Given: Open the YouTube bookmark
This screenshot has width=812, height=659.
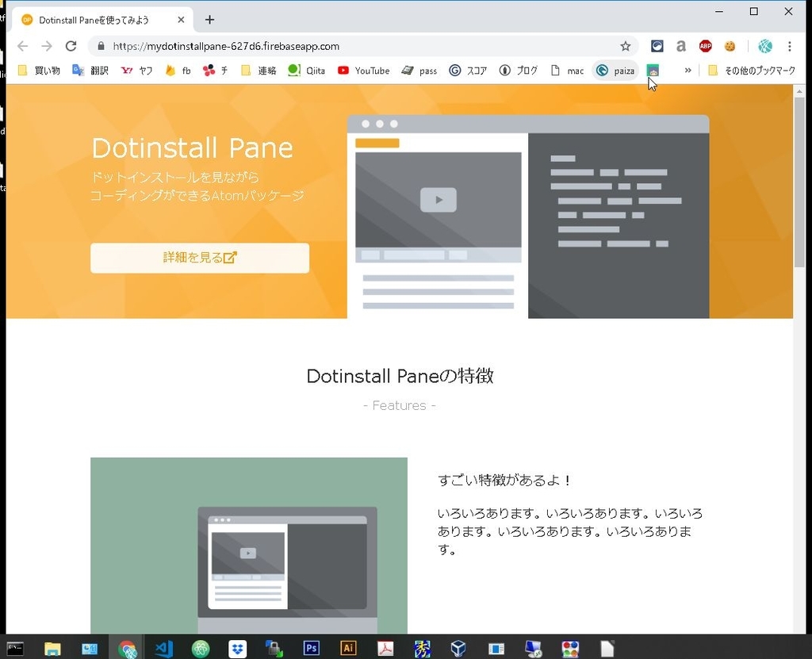Looking at the screenshot, I should [363, 71].
